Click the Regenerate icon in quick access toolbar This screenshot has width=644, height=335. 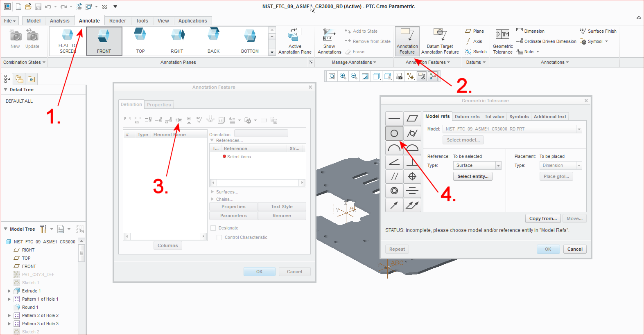[x=79, y=7]
